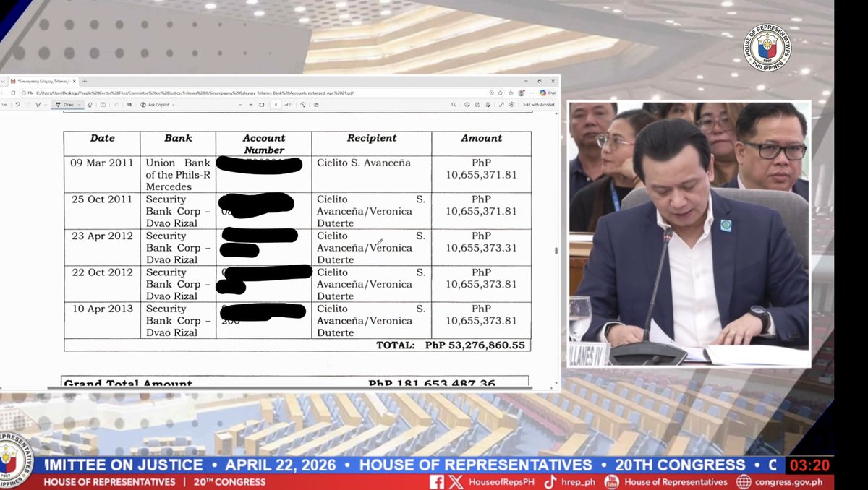868x490 pixels.
Task: Activate the Add text tool
Action: (103, 104)
